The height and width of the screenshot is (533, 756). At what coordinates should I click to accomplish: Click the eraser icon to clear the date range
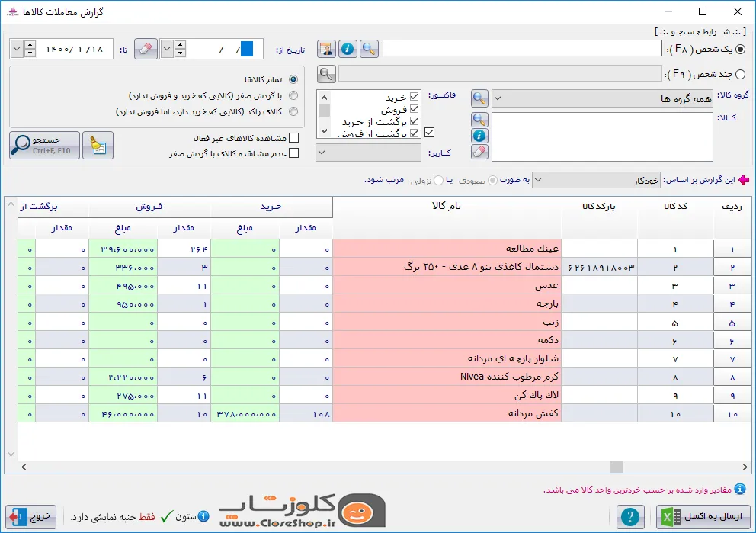click(x=146, y=49)
